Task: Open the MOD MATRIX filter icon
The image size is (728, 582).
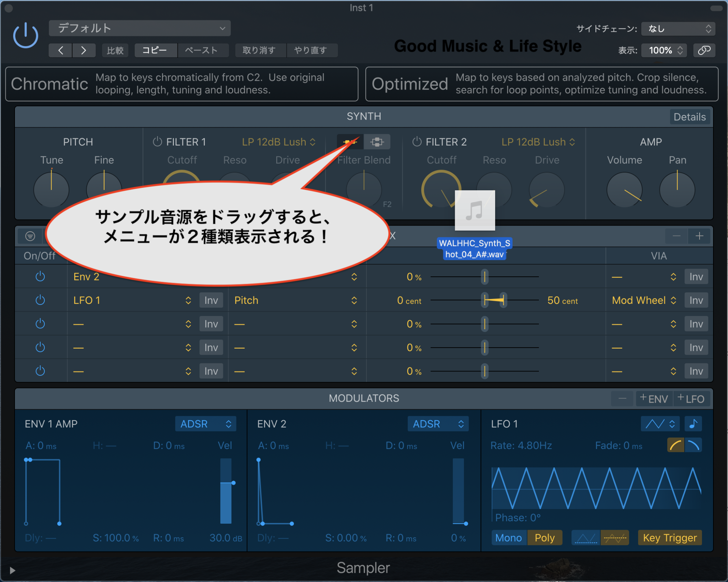Action: pos(30,236)
